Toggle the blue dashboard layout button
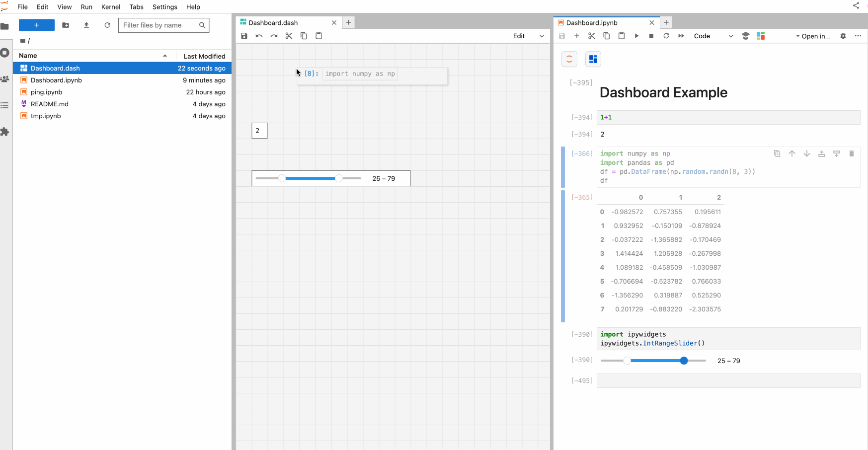 coord(593,59)
